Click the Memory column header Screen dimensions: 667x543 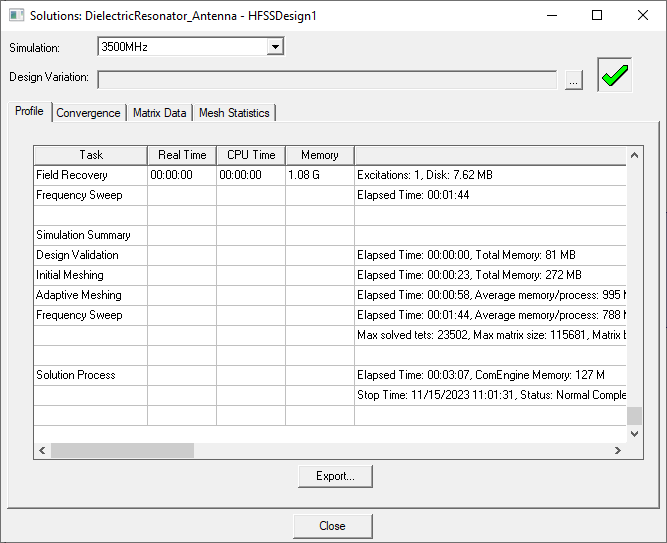pos(319,155)
